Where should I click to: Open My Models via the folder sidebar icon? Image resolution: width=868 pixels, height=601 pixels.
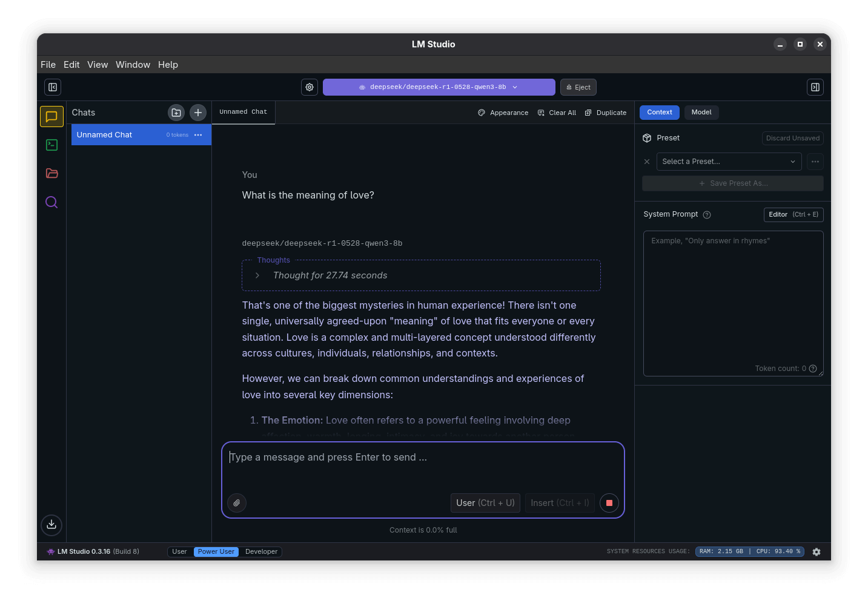(x=51, y=173)
